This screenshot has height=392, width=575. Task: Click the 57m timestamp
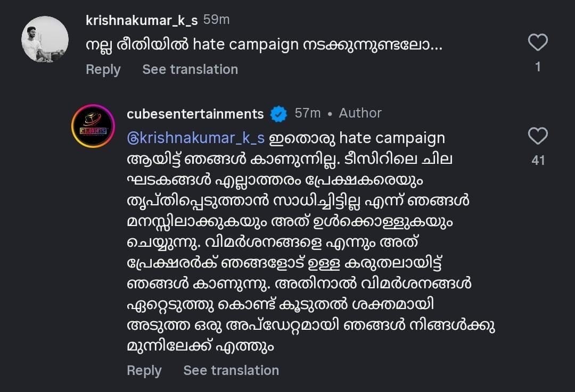coord(308,113)
